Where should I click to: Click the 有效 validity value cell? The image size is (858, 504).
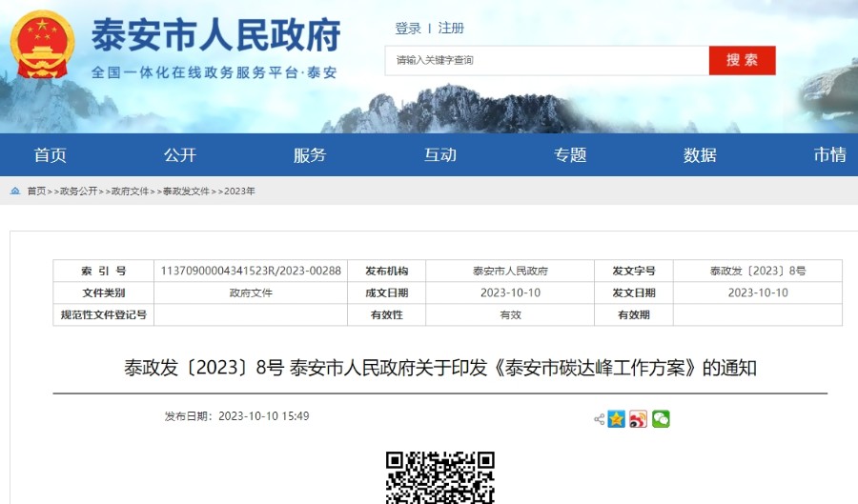pyautogui.click(x=510, y=314)
